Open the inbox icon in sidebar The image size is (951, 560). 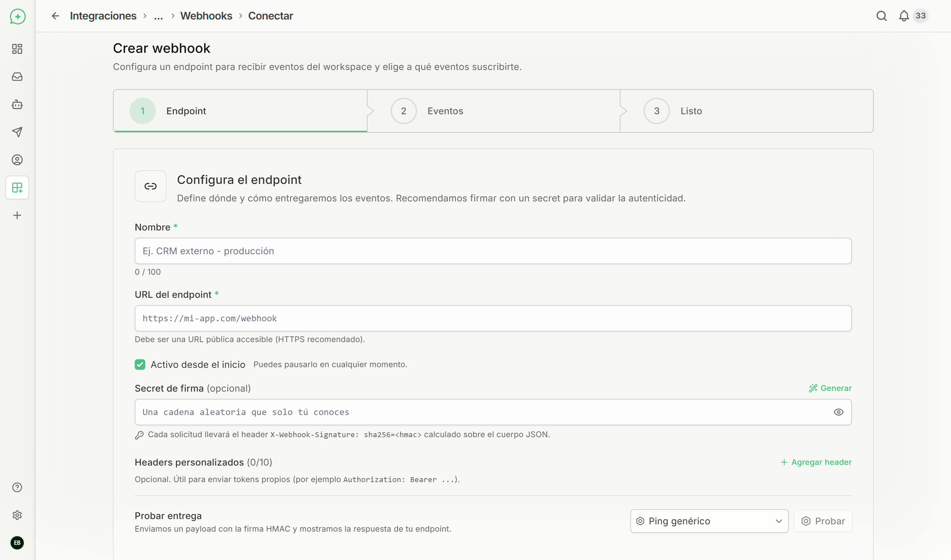17,77
